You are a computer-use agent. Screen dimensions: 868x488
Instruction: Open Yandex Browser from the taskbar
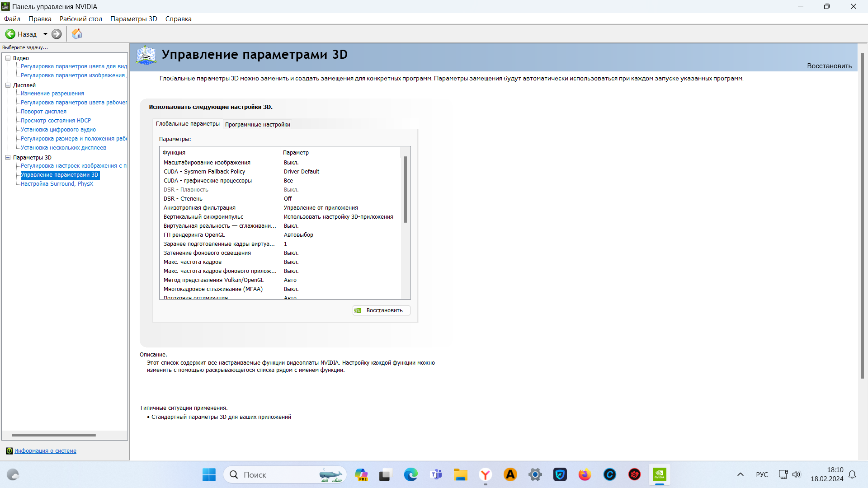point(485,474)
